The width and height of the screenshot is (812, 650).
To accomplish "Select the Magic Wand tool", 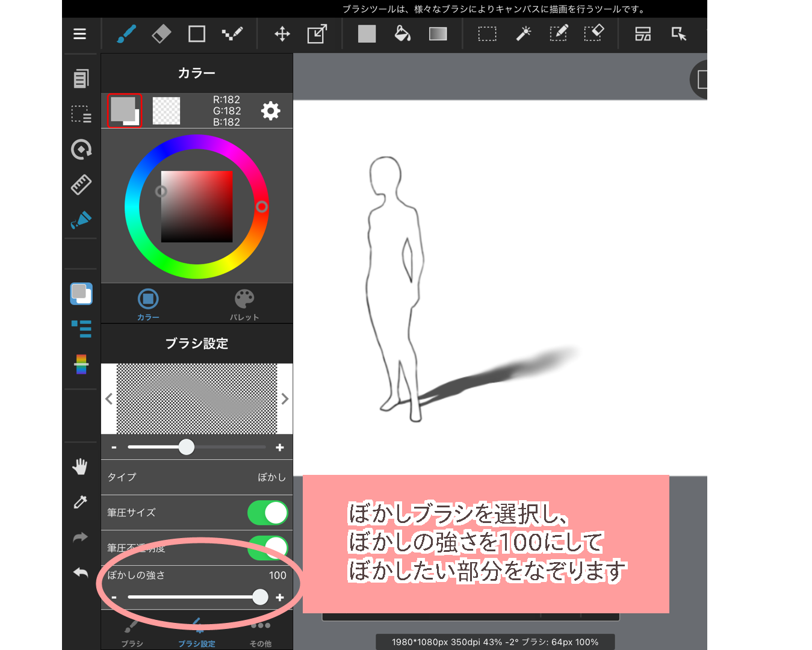I will click(x=523, y=34).
